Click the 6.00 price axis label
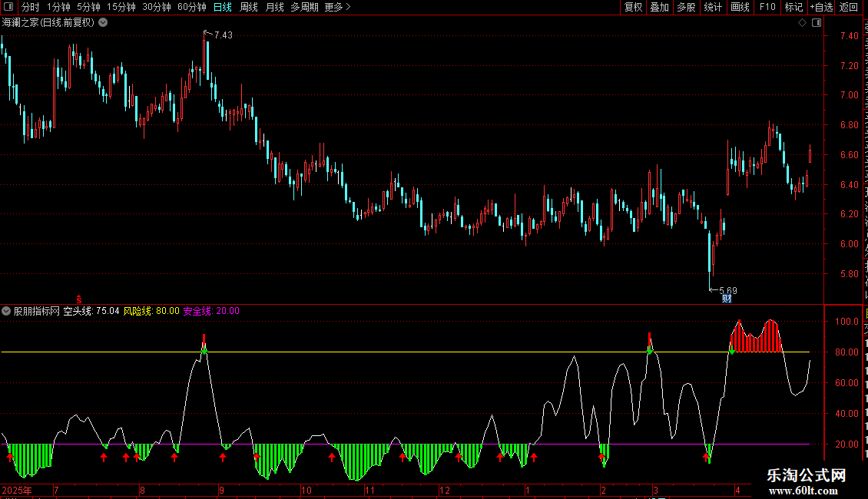The image size is (868, 499). point(849,244)
